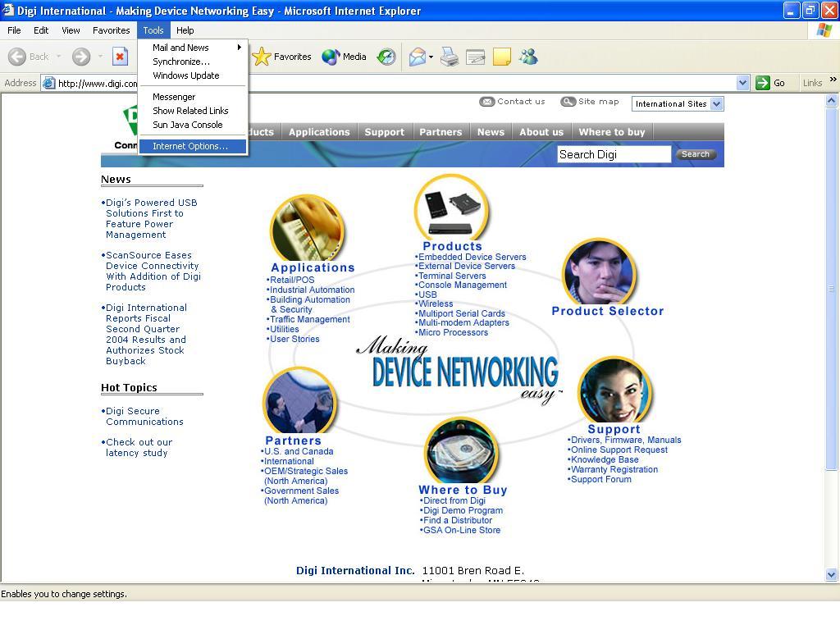Choose Windows Update menu entry
This screenshot has height=630, width=840.
coord(186,75)
